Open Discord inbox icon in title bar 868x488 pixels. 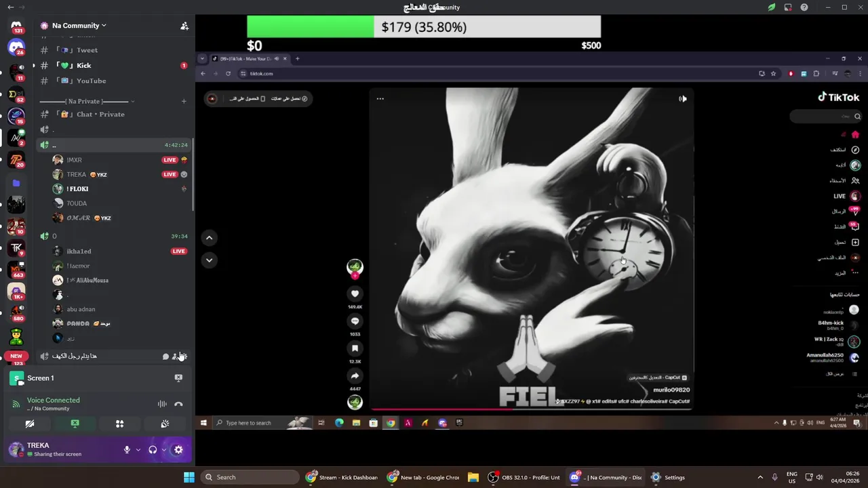pos(788,7)
